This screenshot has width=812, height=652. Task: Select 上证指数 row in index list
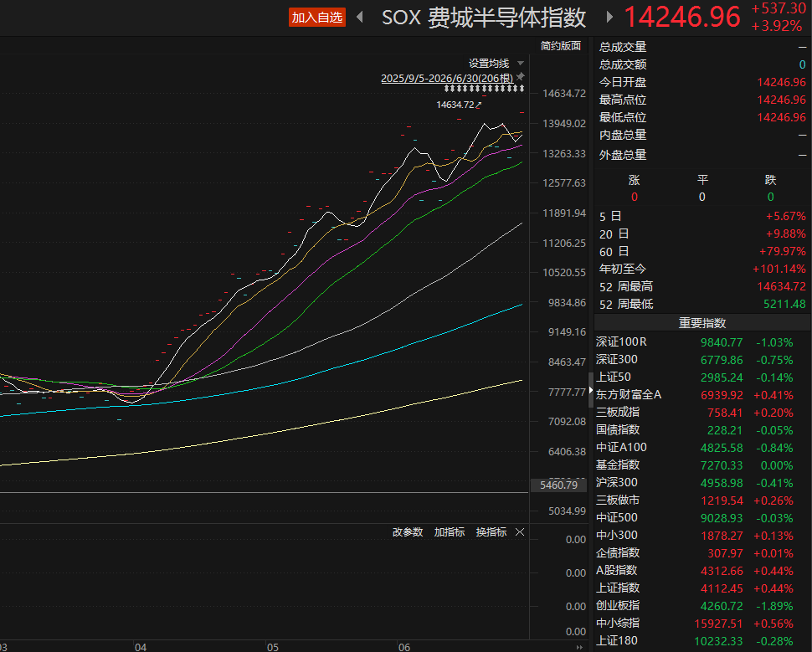pos(702,588)
